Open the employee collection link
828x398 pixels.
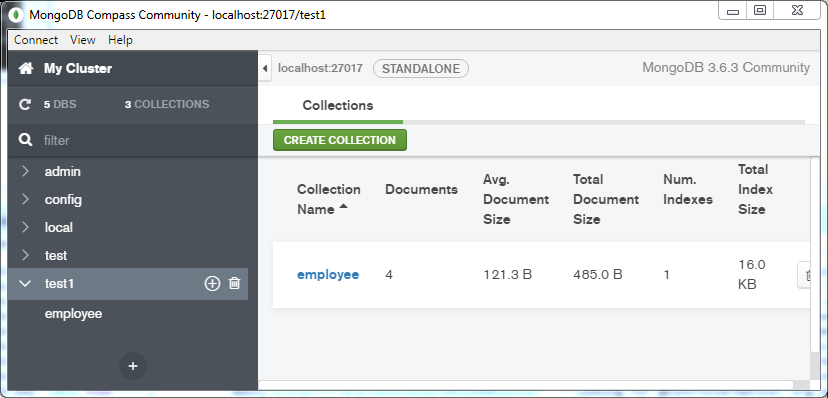pos(328,274)
